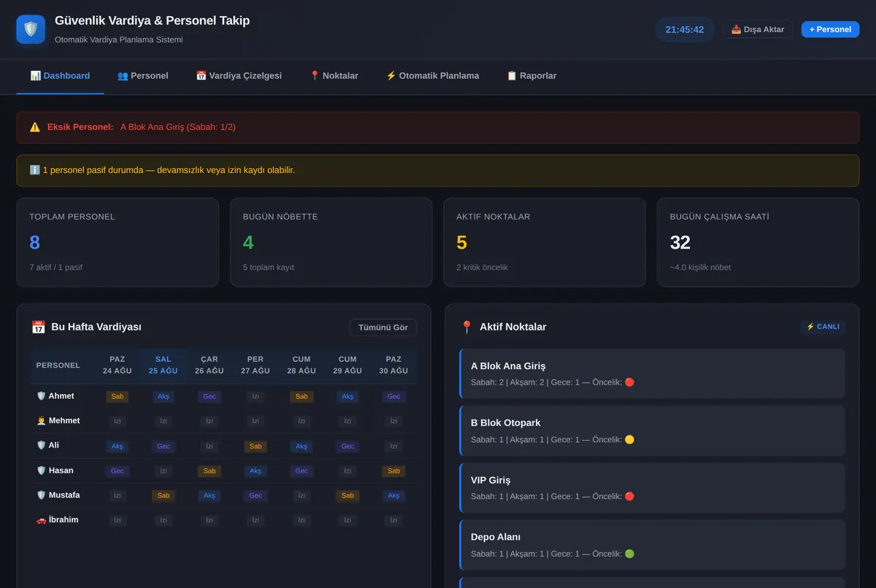876x588 pixels.
Task: Click the pin icon beside Aktif Noktalar
Action: 467,328
